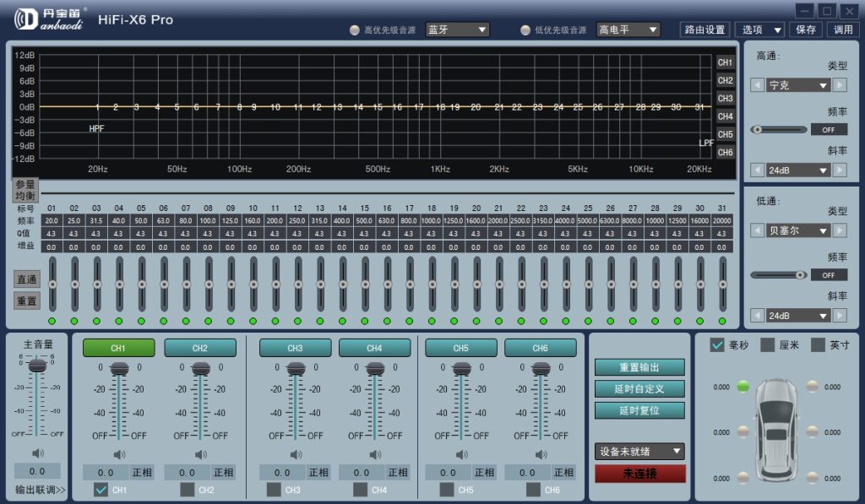This screenshot has height=504, width=865.
Task: Mute CH6 using its speaker icon
Action: coord(541,454)
